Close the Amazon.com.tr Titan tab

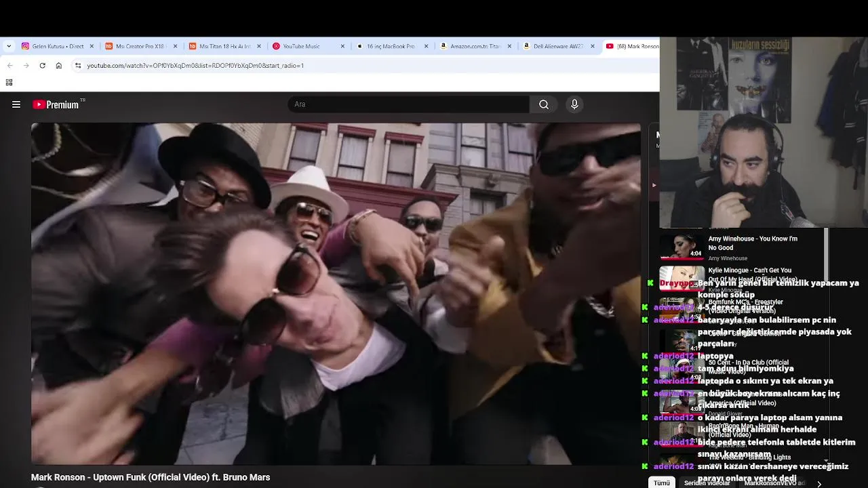(x=510, y=46)
